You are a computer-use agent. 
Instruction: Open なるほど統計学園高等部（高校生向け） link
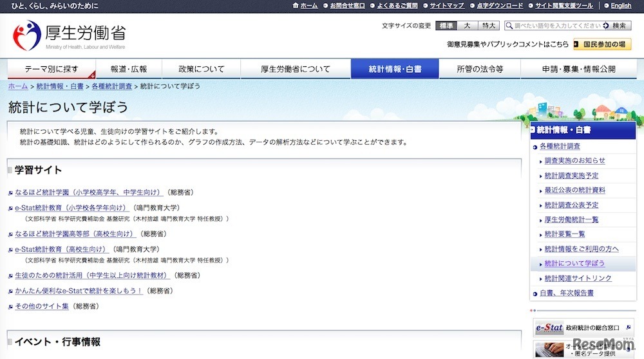tap(75, 234)
